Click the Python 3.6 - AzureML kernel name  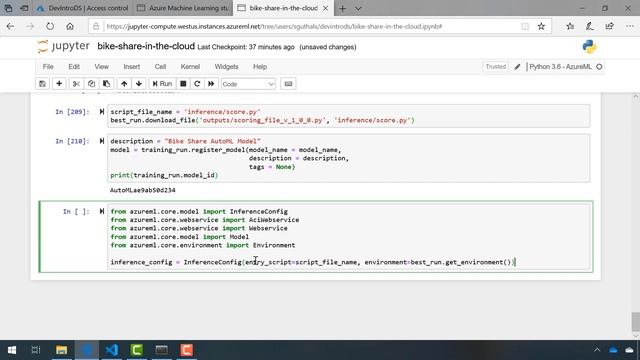click(x=560, y=67)
